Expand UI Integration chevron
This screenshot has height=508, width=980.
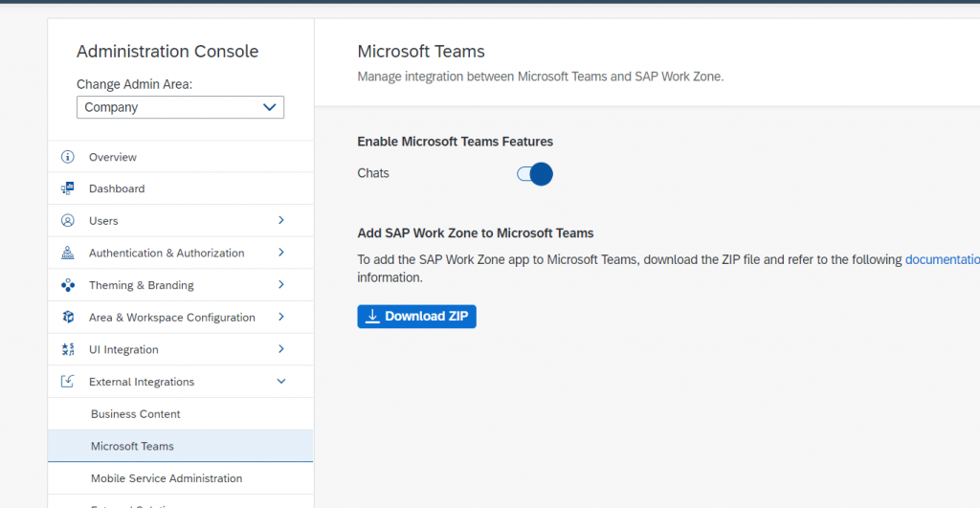(281, 348)
